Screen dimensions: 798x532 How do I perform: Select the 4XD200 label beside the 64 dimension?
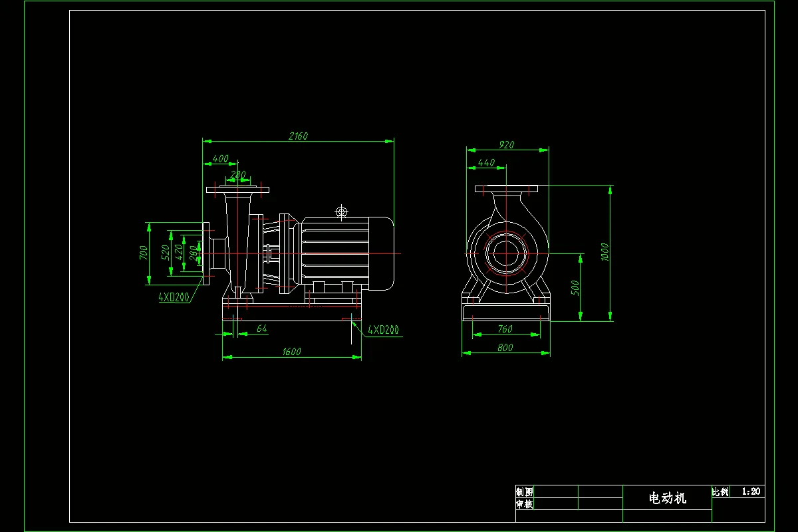click(384, 330)
